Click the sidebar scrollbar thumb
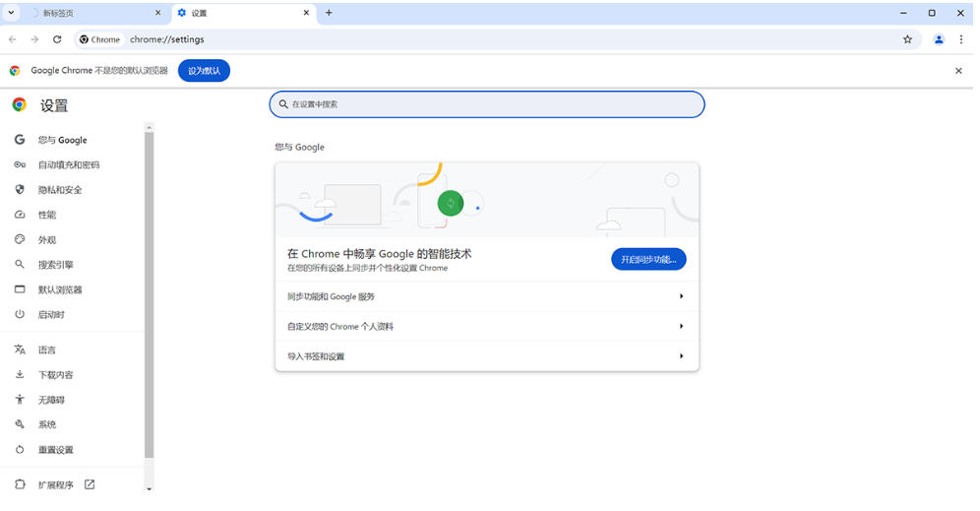980x511 pixels. click(149, 294)
